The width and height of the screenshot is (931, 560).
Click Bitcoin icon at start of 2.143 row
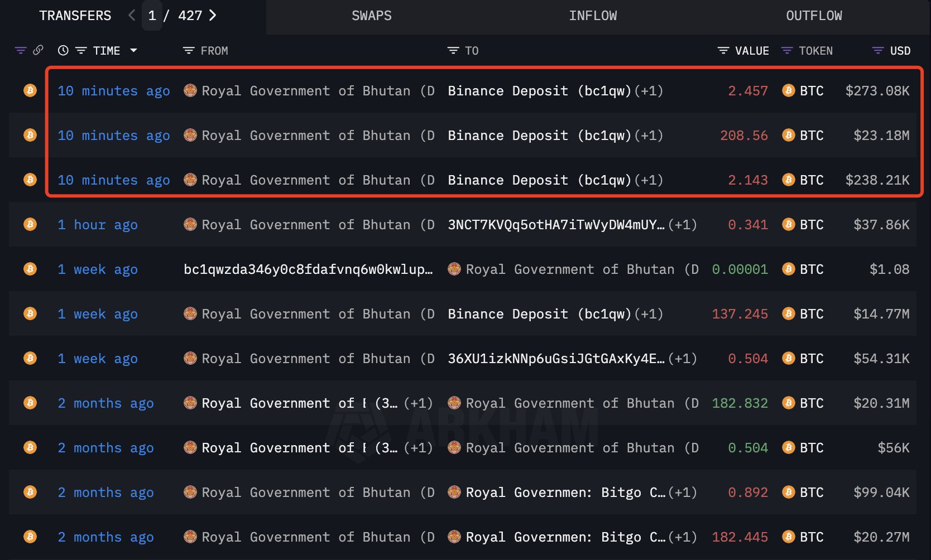click(30, 180)
